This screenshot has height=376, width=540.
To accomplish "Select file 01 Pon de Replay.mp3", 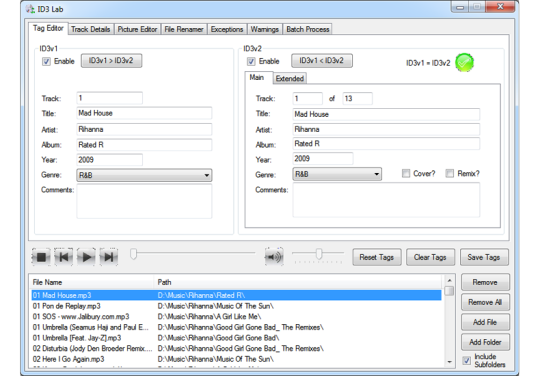I will coord(236,306).
